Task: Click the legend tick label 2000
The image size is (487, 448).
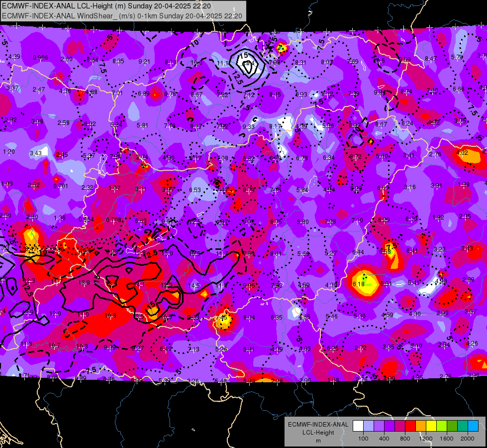Action: click(468, 439)
